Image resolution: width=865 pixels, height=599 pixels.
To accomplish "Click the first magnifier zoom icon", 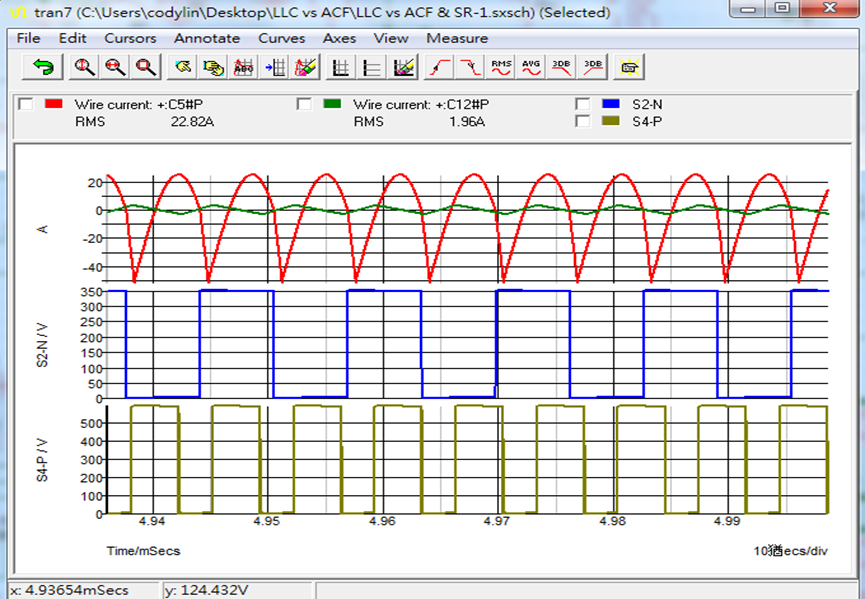I will tap(85, 67).
